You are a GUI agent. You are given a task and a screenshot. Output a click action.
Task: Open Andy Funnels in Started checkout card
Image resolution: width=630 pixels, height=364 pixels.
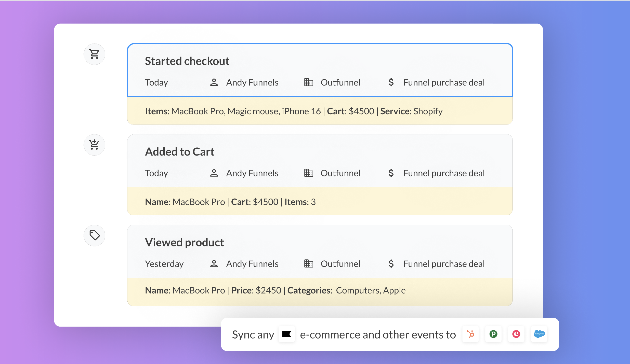click(x=252, y=82)
